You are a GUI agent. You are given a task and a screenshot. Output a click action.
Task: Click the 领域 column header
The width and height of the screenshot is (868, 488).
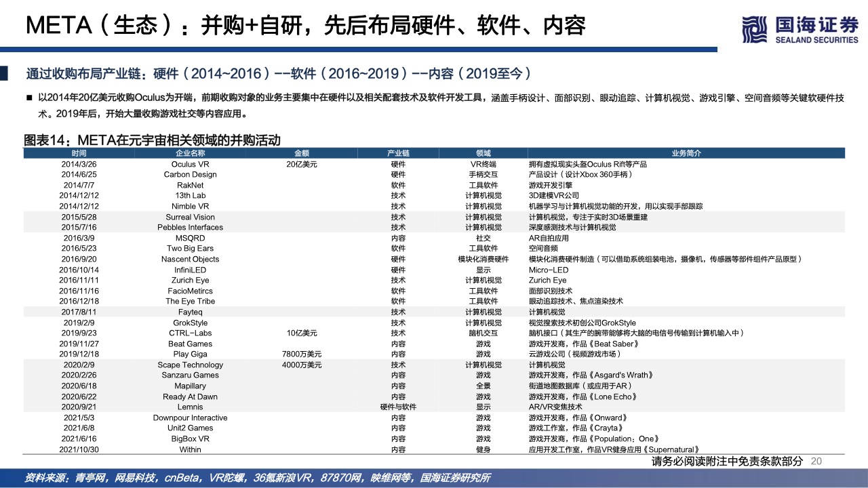(x=483, y=153)
